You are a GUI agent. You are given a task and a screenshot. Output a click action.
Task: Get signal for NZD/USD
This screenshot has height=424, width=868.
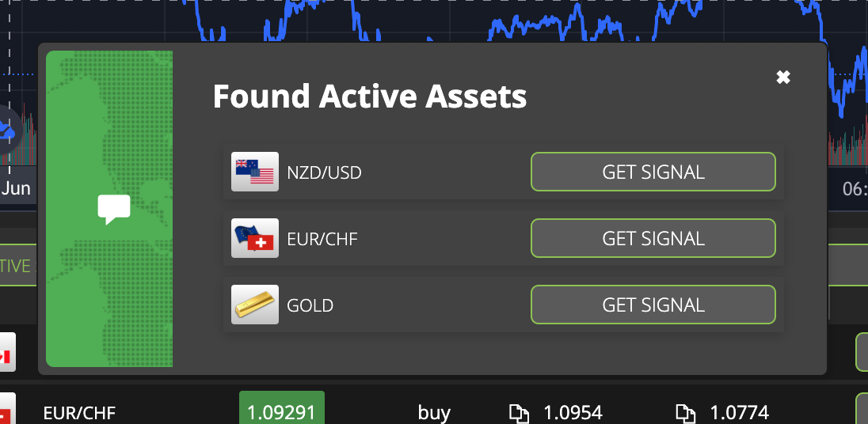point(653,172)
